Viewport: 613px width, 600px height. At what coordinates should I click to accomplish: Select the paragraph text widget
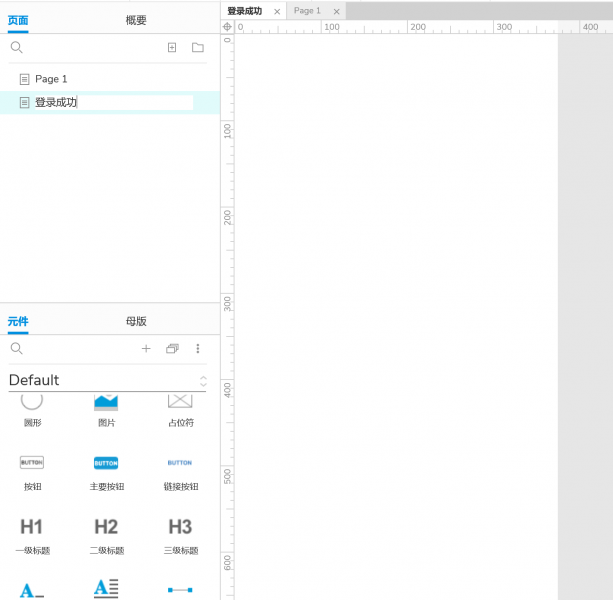[106, 589]
